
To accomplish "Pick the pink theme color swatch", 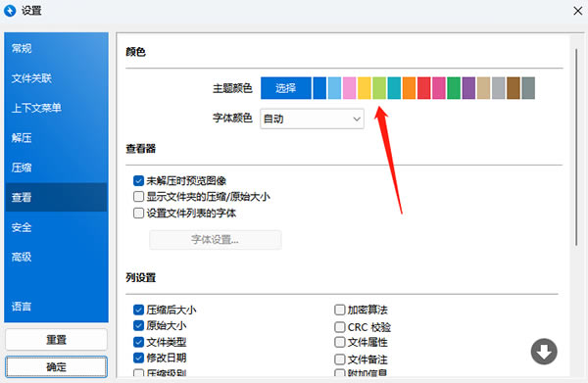I will coord(349,88).
